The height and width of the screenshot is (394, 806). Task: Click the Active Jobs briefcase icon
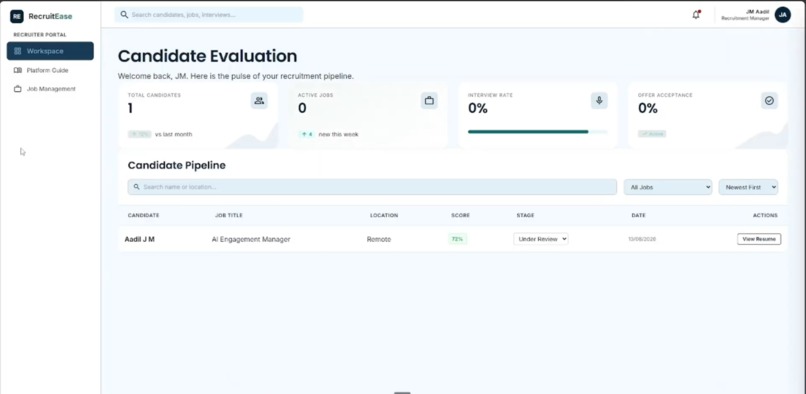429,101
